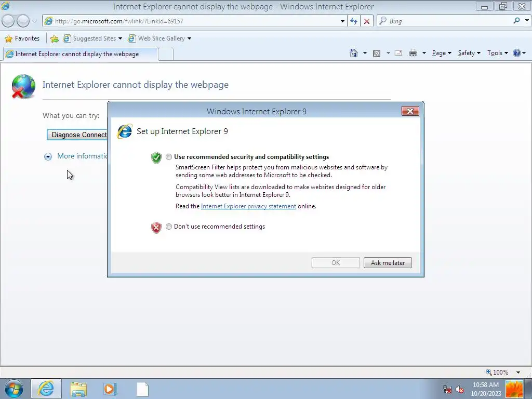
Task: Click the Read Mail envelope icon
Action: (398, 53)
